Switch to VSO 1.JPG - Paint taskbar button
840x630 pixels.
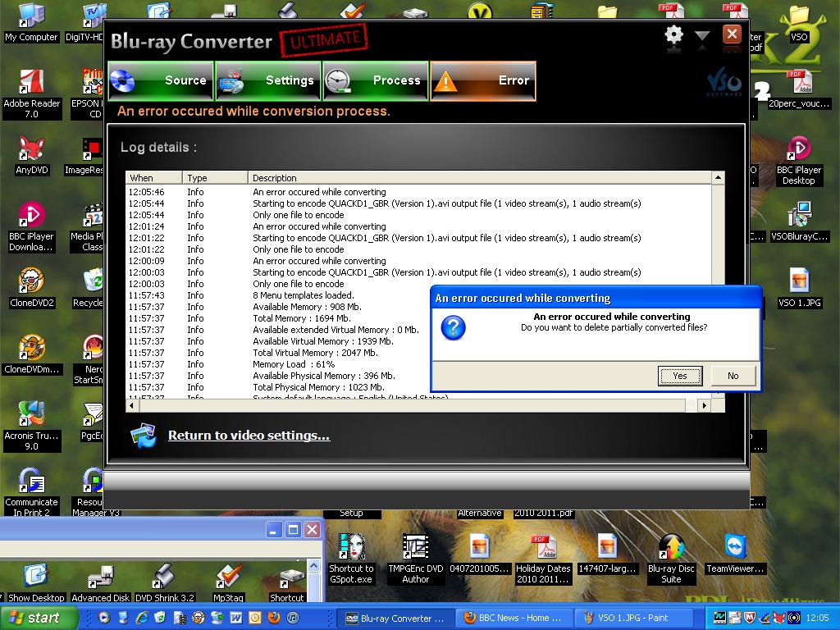pyautogui.click(x=632, y=619)
